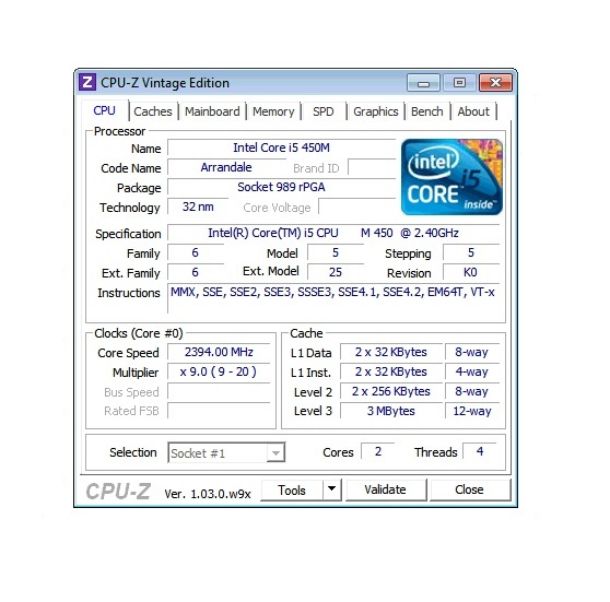Click the Close button at bottom
This screenshot has width=610, height=602.
(470, 490)
